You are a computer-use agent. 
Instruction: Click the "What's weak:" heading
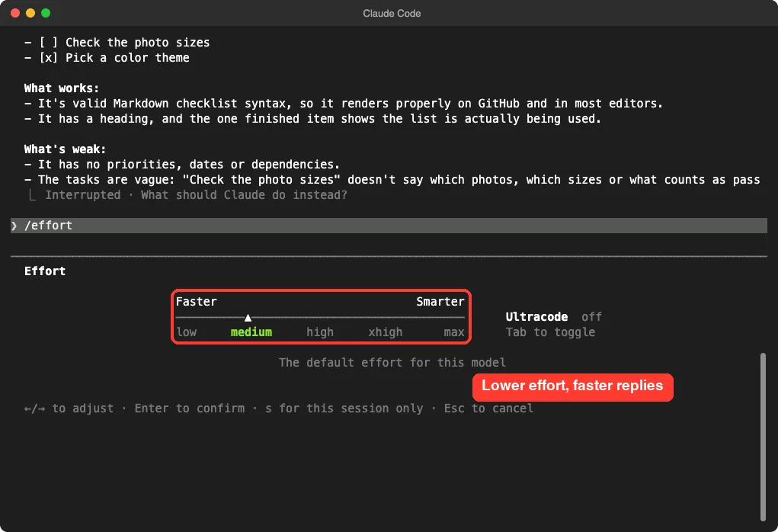tap(66, 149)
